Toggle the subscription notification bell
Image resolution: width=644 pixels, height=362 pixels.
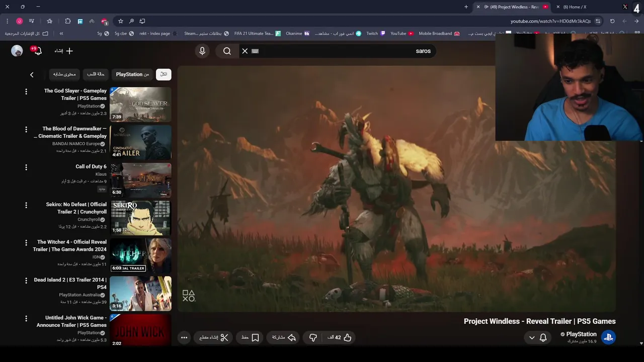click(537, 338)
